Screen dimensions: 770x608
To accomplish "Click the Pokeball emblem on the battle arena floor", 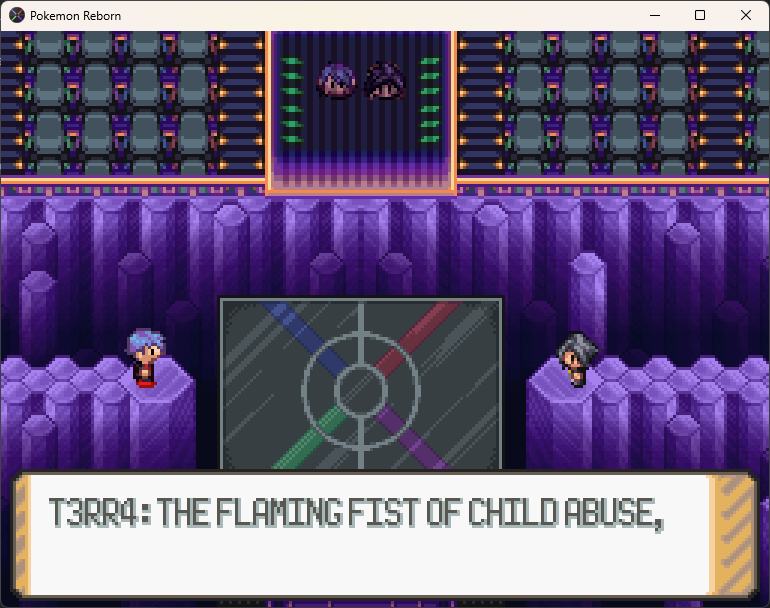I will 361,391.
